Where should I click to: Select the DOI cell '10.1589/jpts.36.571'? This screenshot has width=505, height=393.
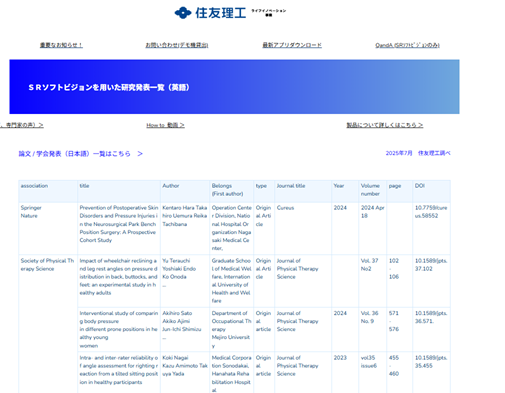click(432, 329)
